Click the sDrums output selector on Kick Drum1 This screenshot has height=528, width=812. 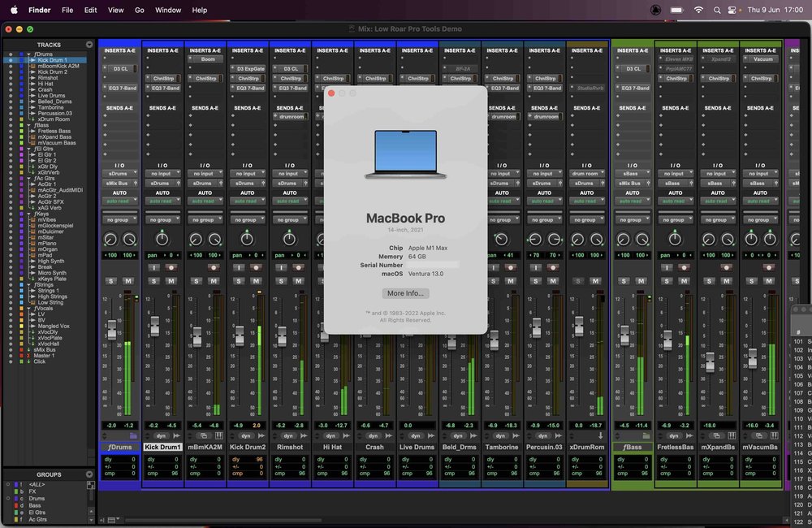coord(162,184)
